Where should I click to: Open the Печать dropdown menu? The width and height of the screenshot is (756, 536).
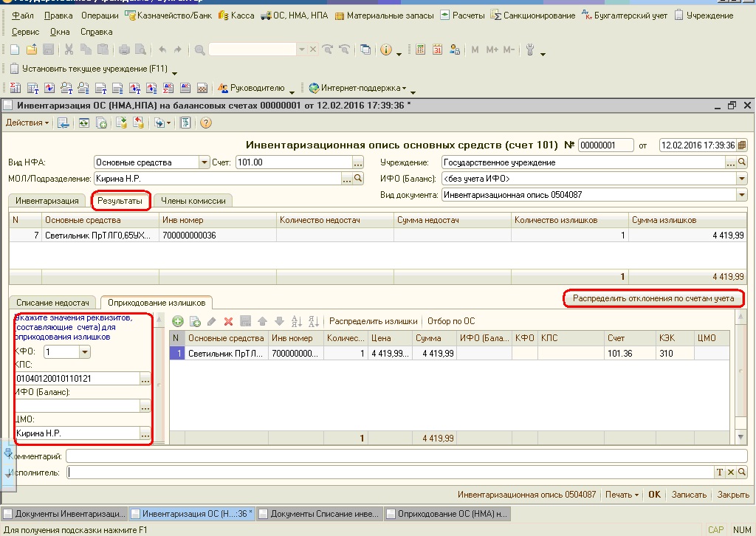(x=622, y=495)
